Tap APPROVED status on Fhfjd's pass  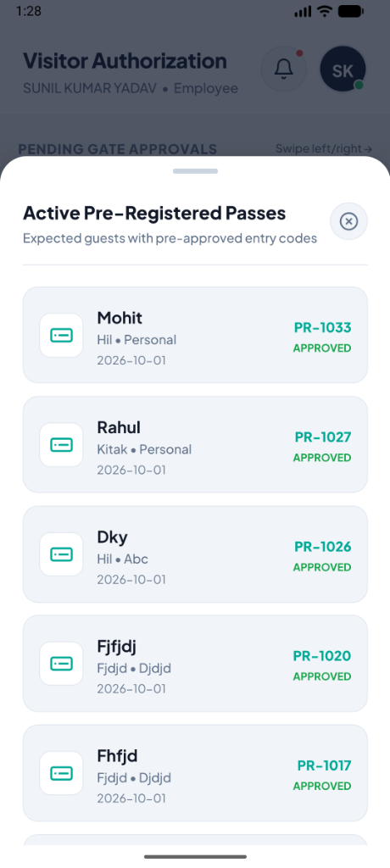point(322,786)
